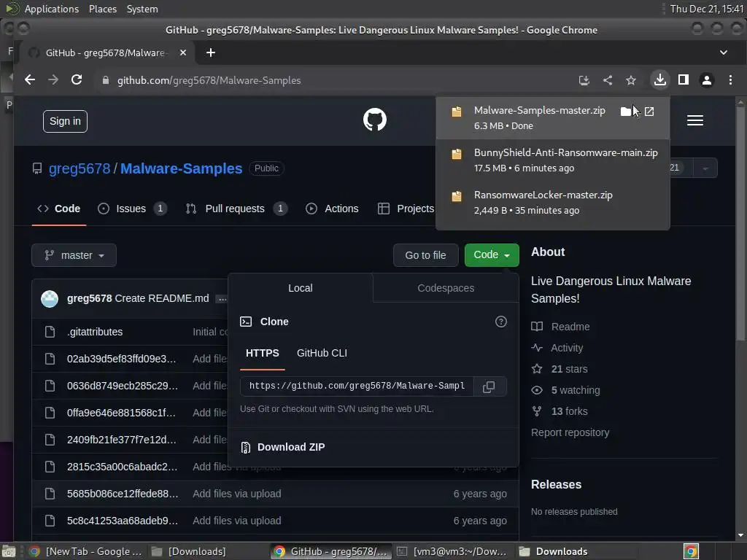Copy the HTTPS clone URL
Image resolution: width=747 pixels, height=560 pixels.
tap(488, 386)
